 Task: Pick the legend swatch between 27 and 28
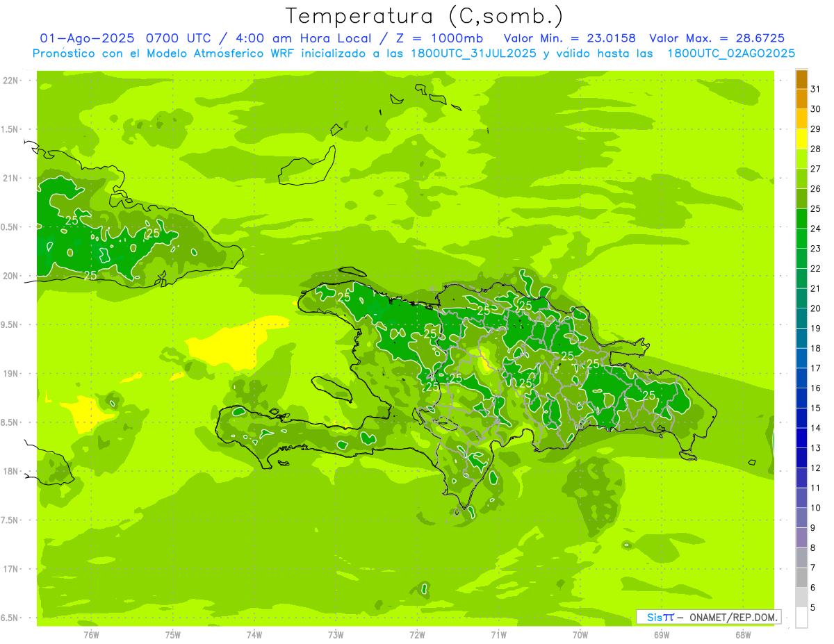(801, 159)
